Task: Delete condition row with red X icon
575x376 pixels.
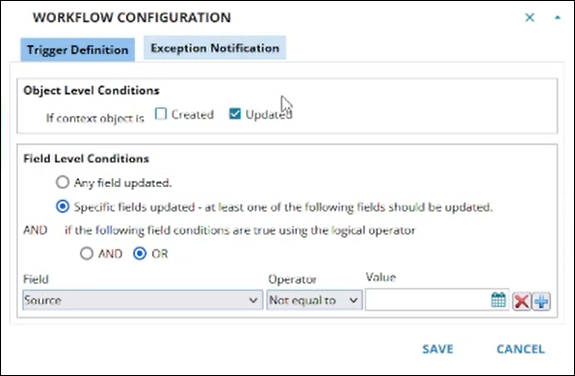Action: click(521, 302)
